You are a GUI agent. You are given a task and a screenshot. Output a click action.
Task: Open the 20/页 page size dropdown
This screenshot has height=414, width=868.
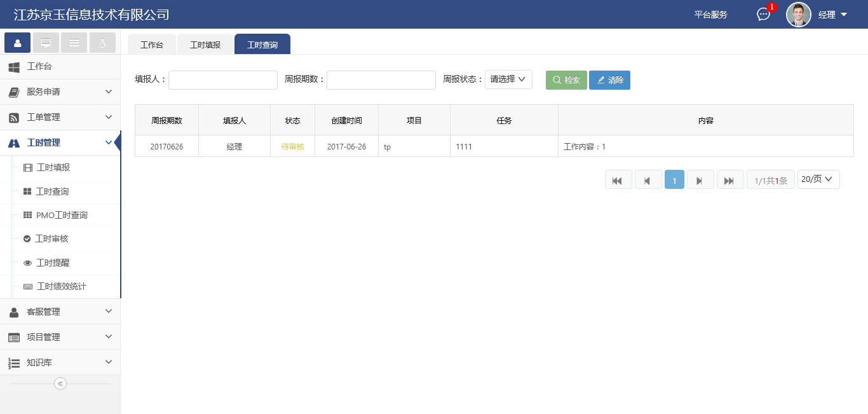tap(818, 179)
